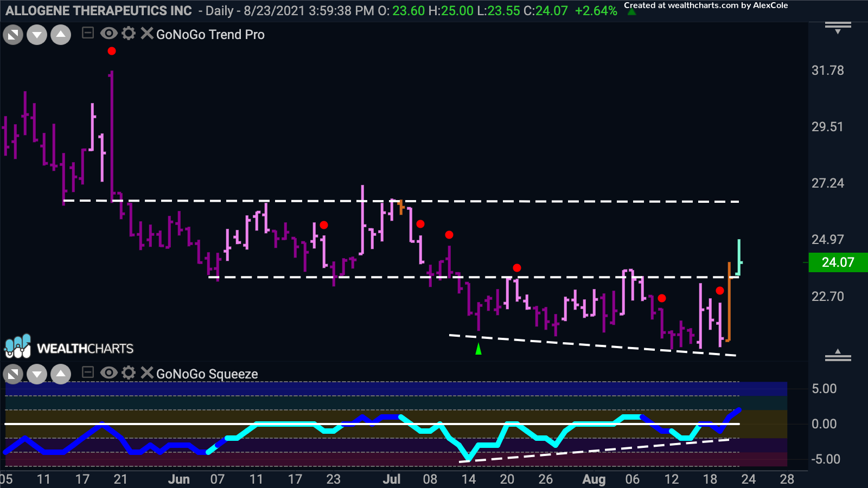
Task: Remove the GoNoGo Squeeze indicator
Action: pos(146,373)
